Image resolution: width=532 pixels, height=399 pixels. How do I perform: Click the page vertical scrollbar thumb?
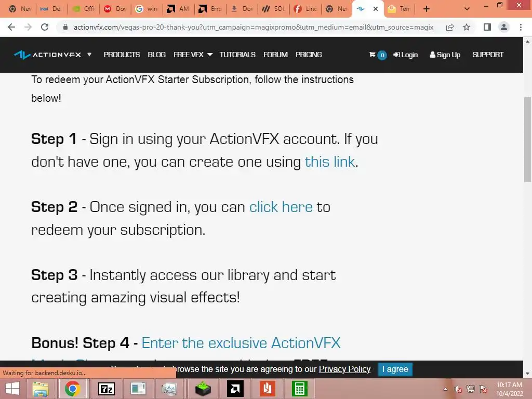[528, 139]
